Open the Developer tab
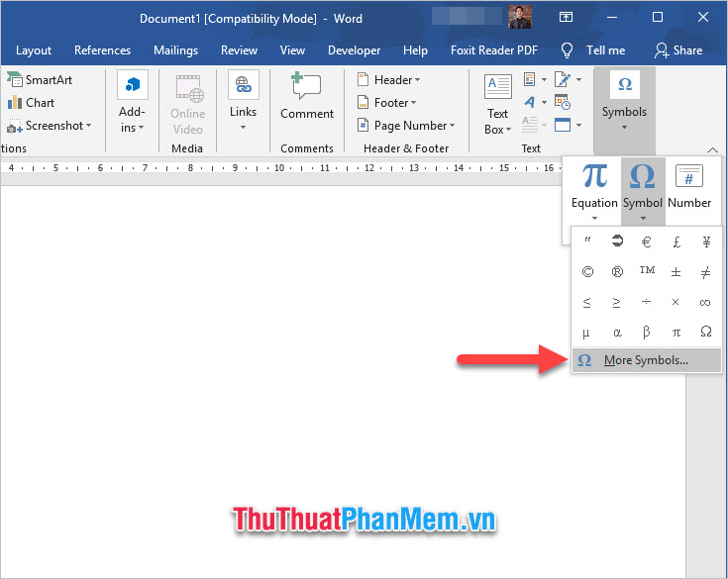Screen dimensions: 728x579 (354, 50)
